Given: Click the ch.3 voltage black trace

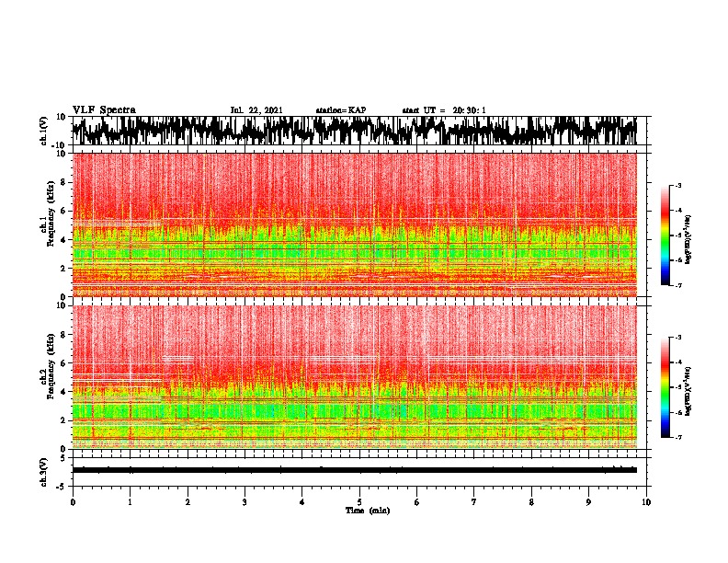Looking at the screenshot, I should 355,470.
